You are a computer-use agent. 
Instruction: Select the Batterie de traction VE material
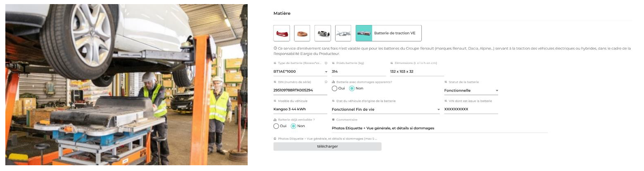click(388, 33)
